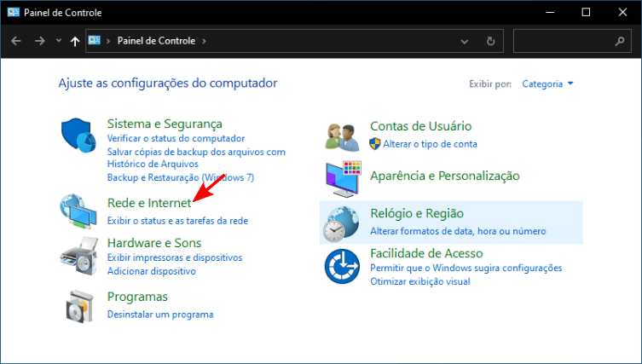Click Permitir que o Windows sugira configurações

tap(466, 268)
